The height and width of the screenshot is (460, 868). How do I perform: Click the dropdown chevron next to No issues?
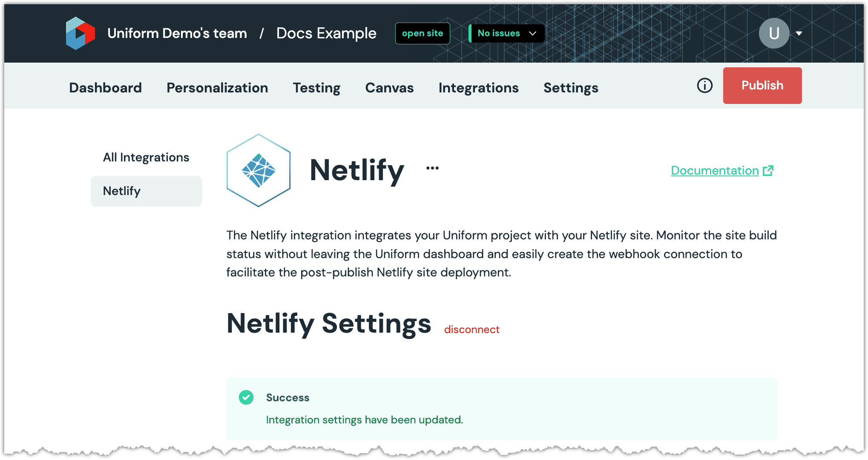point(533,33)
